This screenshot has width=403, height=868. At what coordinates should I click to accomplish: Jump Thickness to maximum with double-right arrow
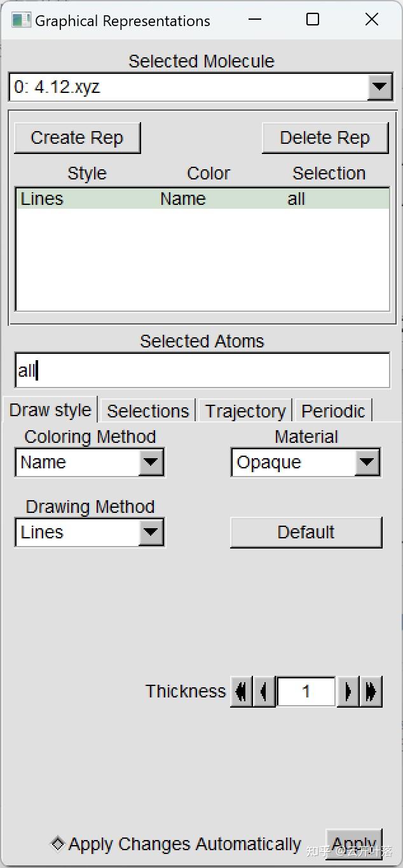371,691
